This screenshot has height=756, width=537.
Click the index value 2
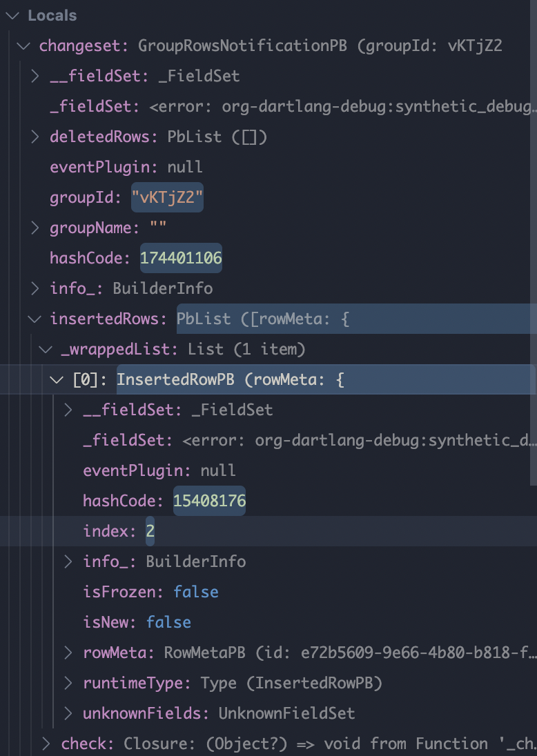tap(150, 531)
